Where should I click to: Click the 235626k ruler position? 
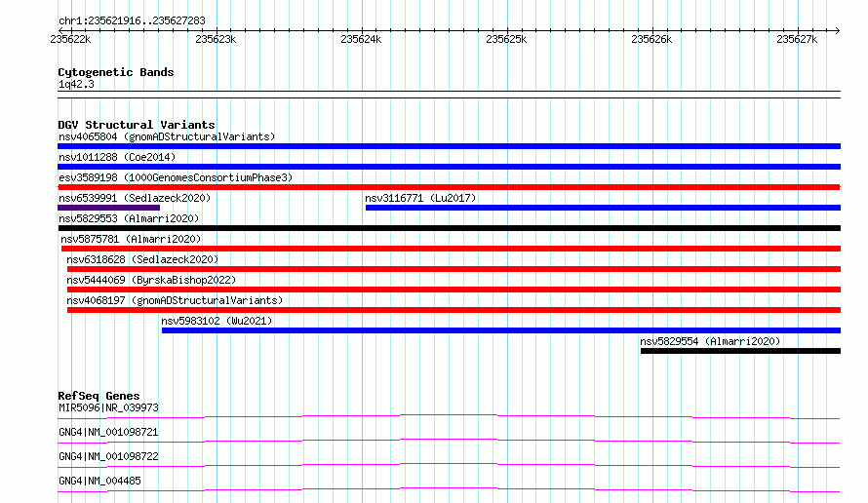651,39
